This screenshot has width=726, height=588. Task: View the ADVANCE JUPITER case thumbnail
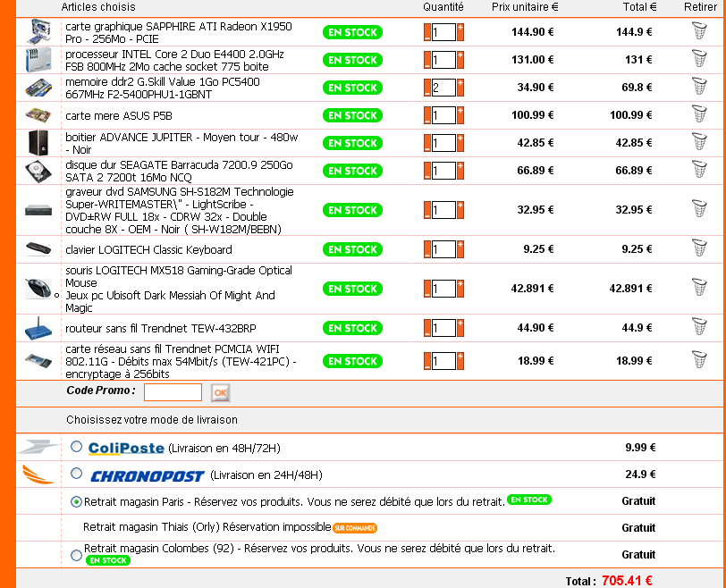[x=38, y=143]
